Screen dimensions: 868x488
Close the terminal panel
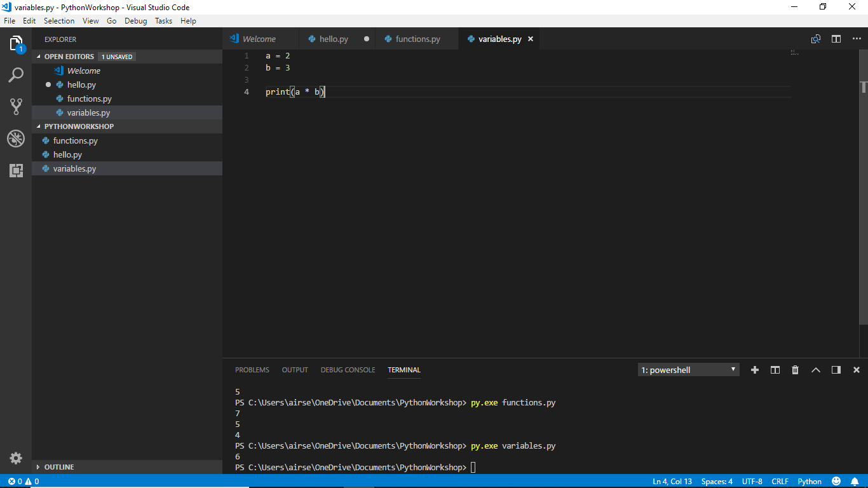857,370
